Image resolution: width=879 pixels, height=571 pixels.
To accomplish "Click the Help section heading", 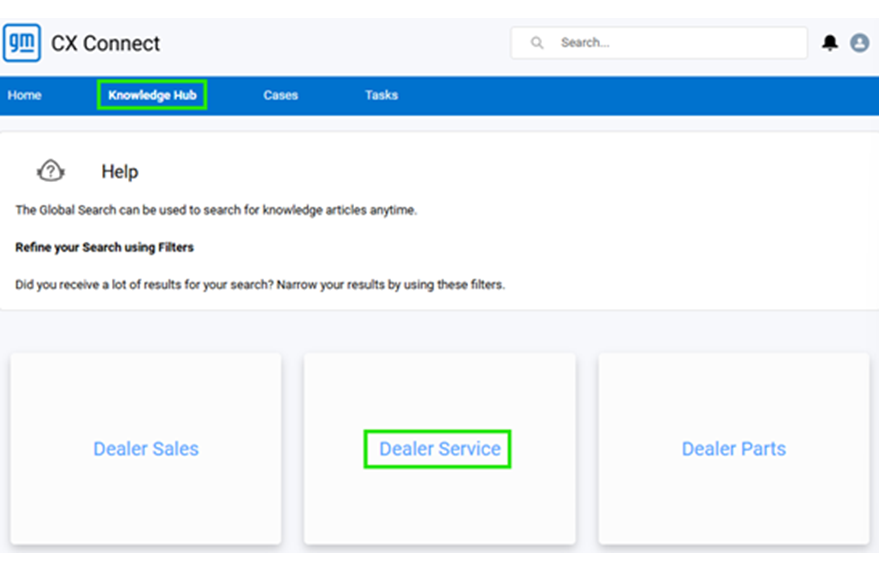I will pyautogui.click(x=119, y=172).
